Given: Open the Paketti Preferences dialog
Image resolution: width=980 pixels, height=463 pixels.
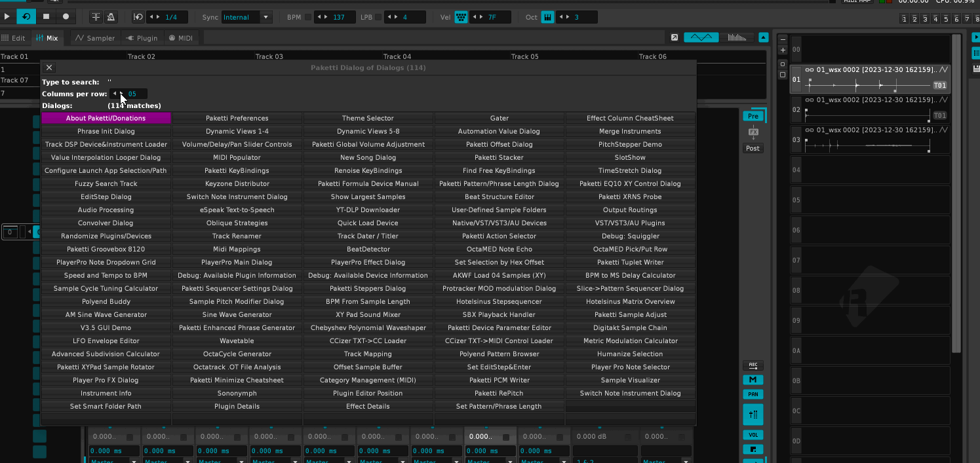Looking at the screenshot, I should pyautogui.click(x=237, y=118).
